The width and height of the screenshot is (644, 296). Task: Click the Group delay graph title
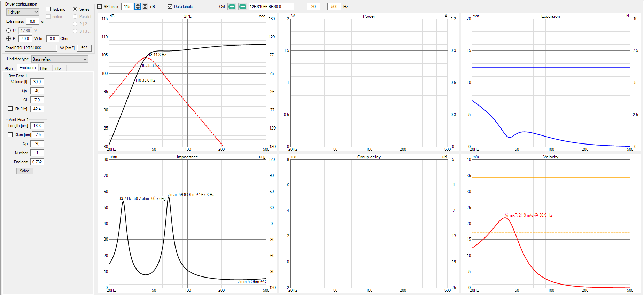369,157
